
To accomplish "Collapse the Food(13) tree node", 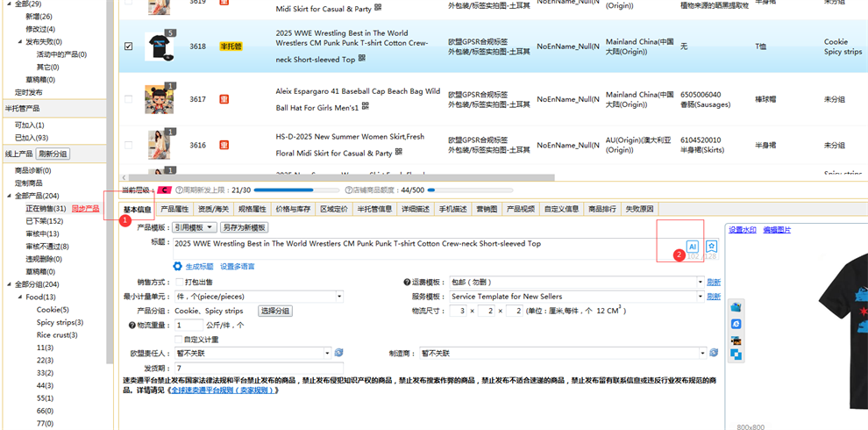I will [20, 297].
